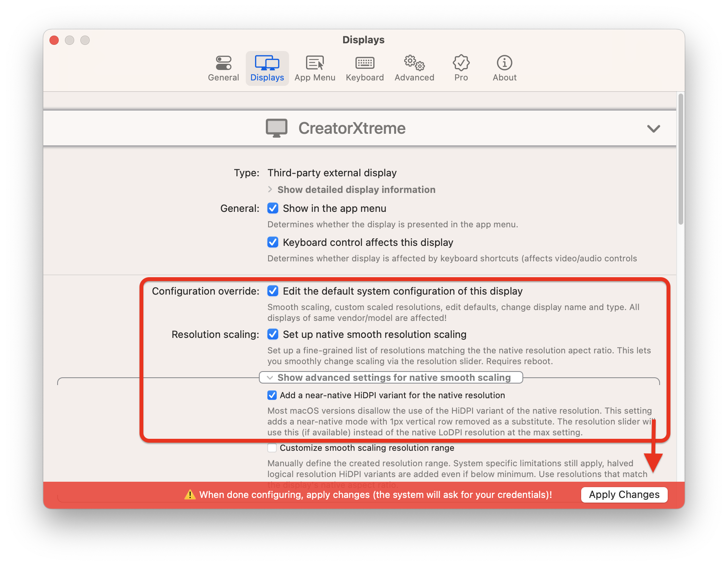Disable Set up native smooth resolution scaling

pyautogui.click(x=273, y=334)
